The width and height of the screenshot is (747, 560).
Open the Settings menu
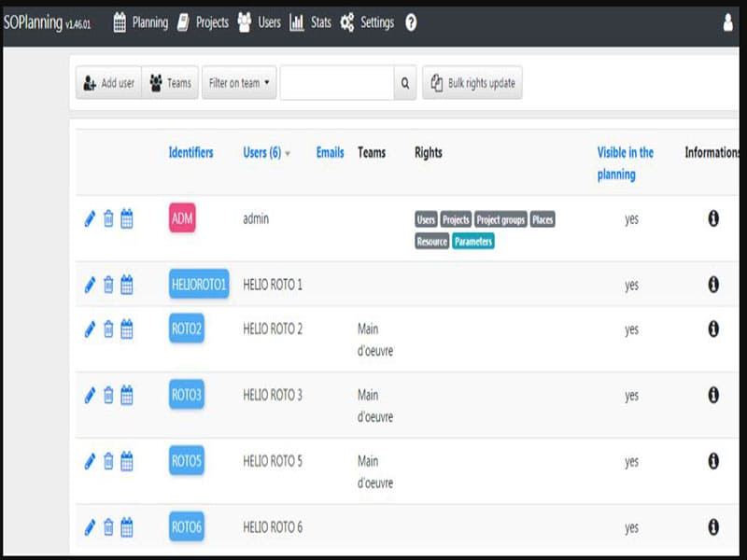click(x=367, y=22)
